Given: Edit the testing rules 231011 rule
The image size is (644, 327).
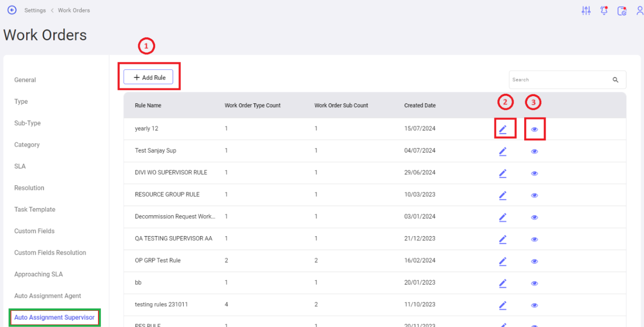Looking at the screenshot, I should 503,305.
